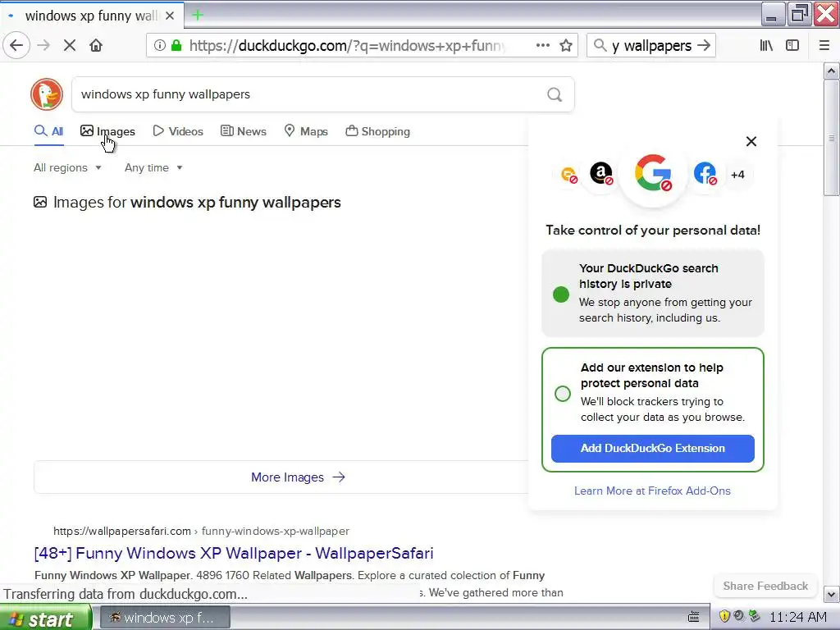
Task: Stop loading the page
Action: click(x=70, y=46)
